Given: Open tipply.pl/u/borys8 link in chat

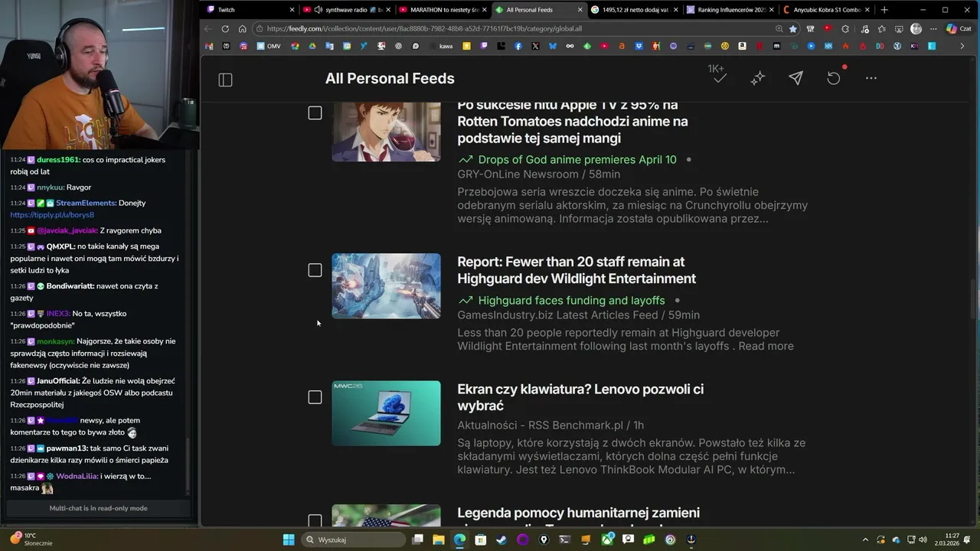Looking at the screenshot, I should pos(52,215).
